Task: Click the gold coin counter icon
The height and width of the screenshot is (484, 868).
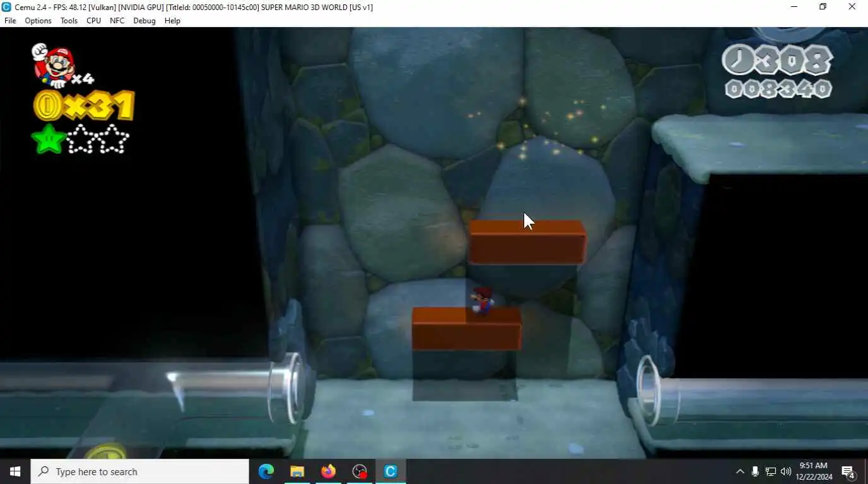Action: click(x=47, y=105)
